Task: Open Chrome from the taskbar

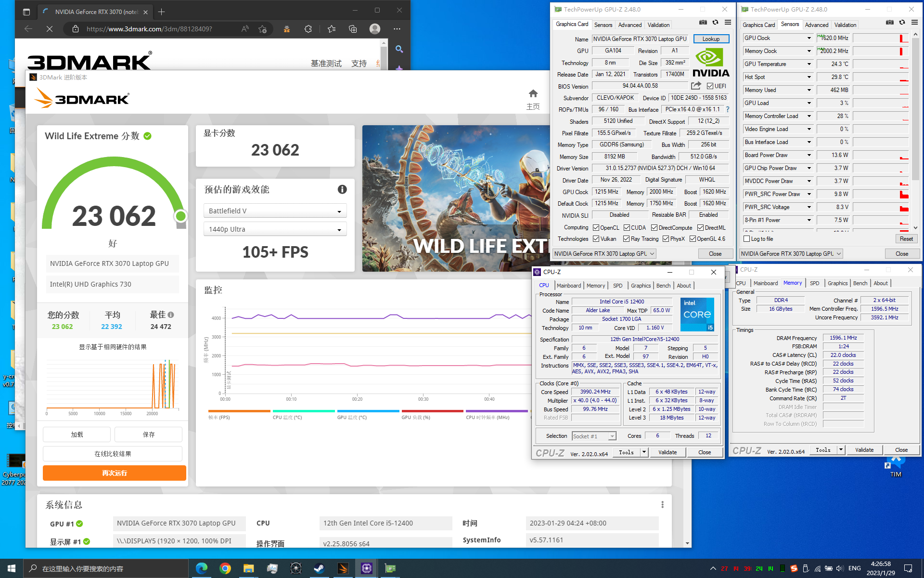Action: point(225,568)
